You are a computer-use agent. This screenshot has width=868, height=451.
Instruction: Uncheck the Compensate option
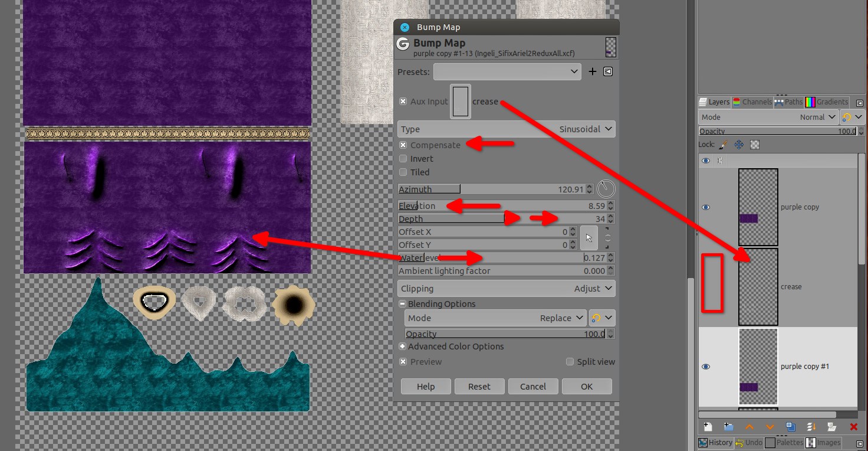[x=403, y=145]
